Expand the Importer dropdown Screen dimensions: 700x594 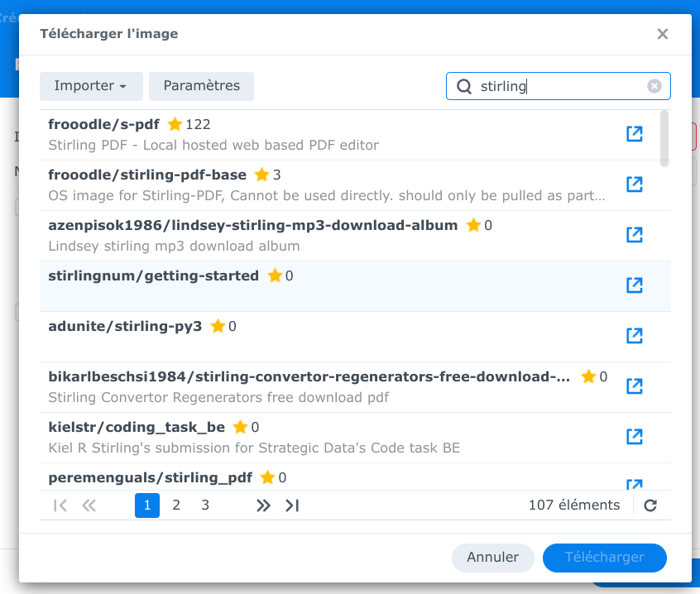pos(91,86)
